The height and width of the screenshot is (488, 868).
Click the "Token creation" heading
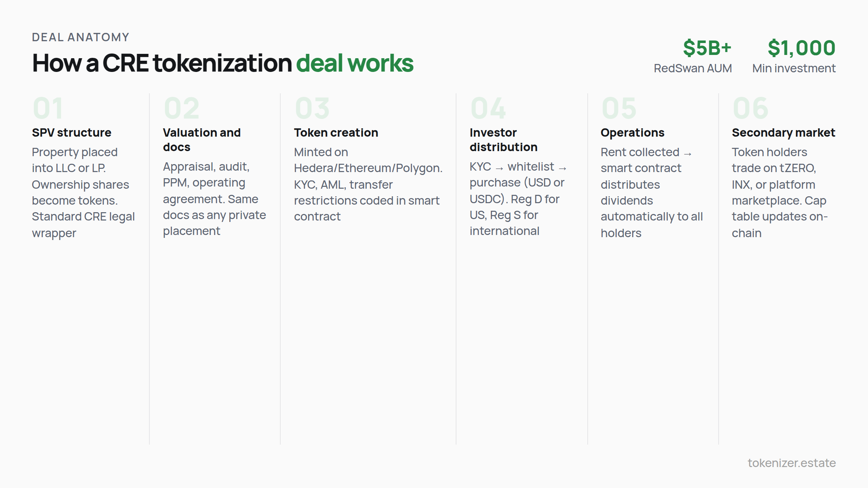pos(336,132)
